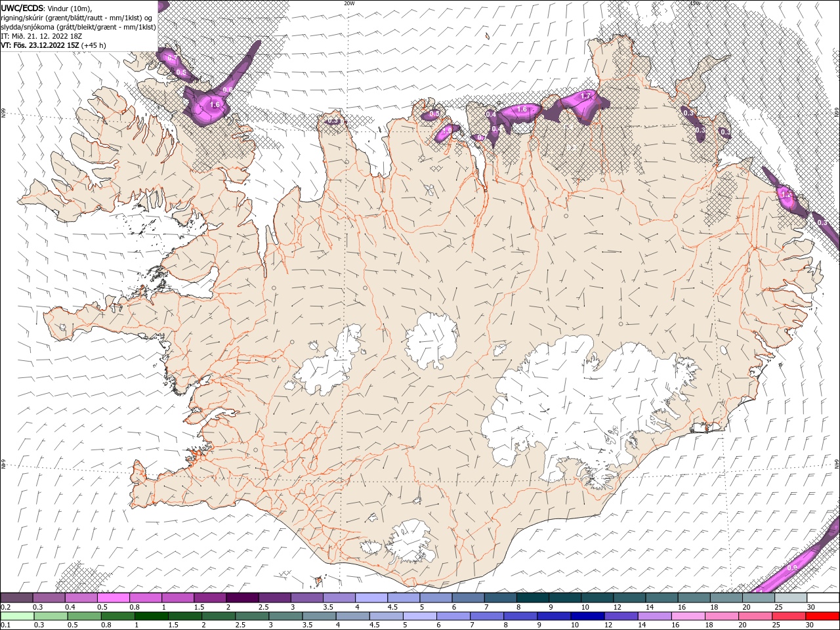This screenshot has height=630, width=840.
Task: Click the purple-scale swatch between 0.2 and 0.3
Action: click(16, 598)
